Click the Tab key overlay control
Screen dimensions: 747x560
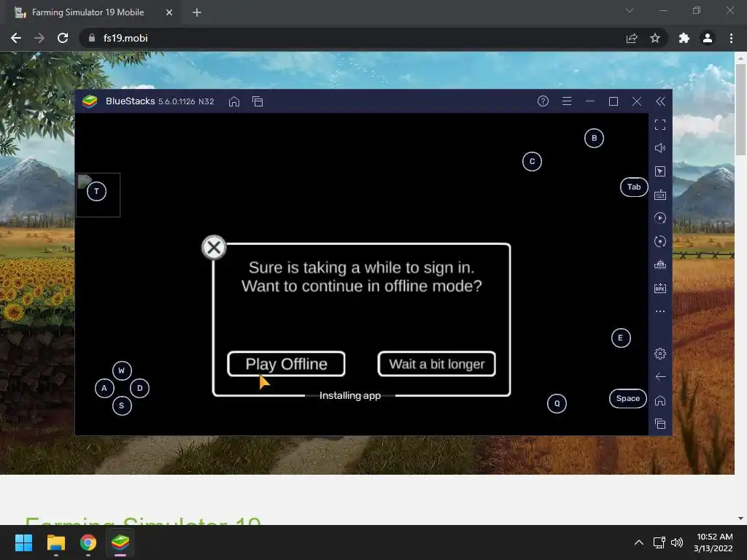[x=634, y=187]
